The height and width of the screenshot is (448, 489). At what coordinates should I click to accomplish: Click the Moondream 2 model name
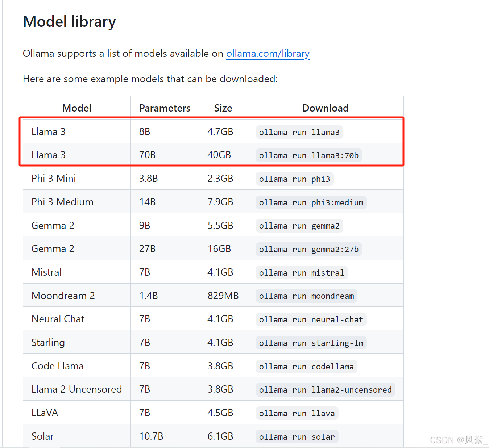tap(63, 296)
